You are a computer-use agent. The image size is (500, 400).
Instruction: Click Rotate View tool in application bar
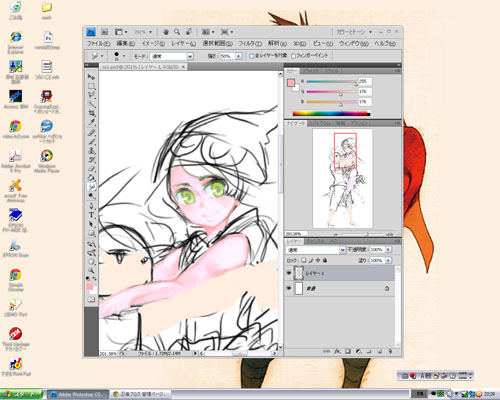189,32
